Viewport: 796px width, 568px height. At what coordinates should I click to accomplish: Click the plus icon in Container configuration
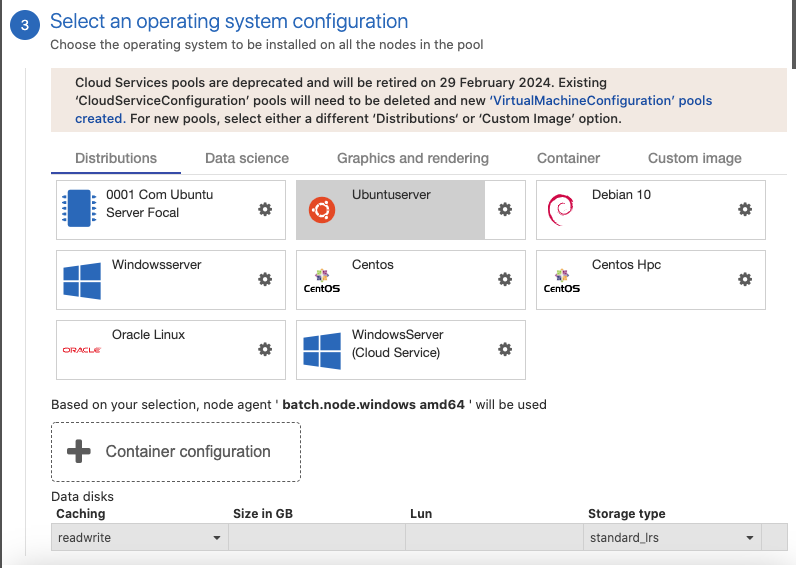point(79,451)
